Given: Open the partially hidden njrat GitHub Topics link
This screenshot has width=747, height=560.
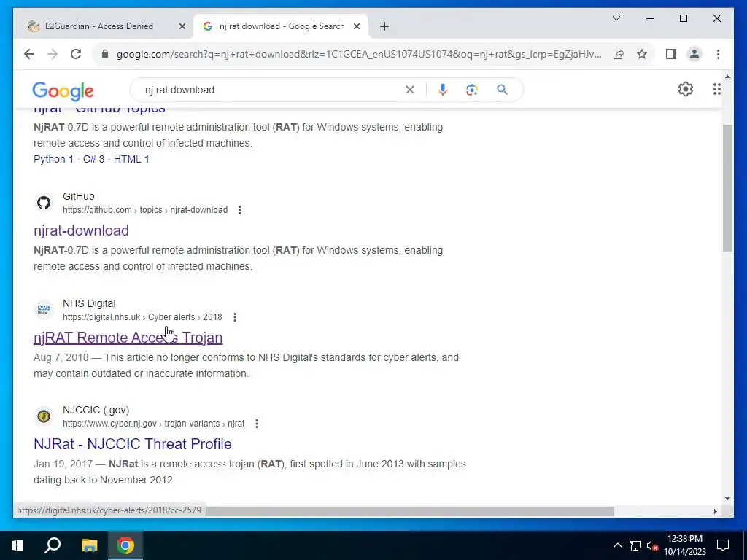Looking at the screenshot, I should point(99,109).
